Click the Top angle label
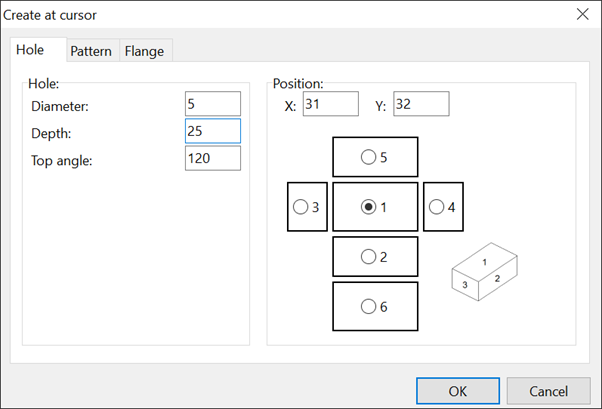 coord(62,161)
